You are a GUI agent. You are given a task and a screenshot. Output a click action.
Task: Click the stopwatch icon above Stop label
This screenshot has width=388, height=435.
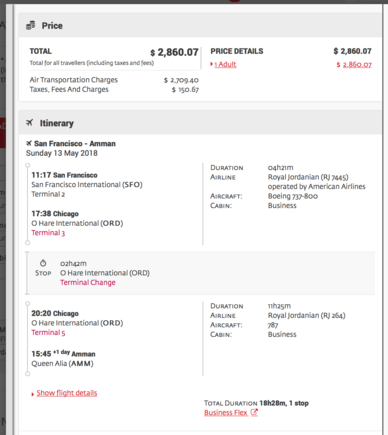[x=43, y=263]
